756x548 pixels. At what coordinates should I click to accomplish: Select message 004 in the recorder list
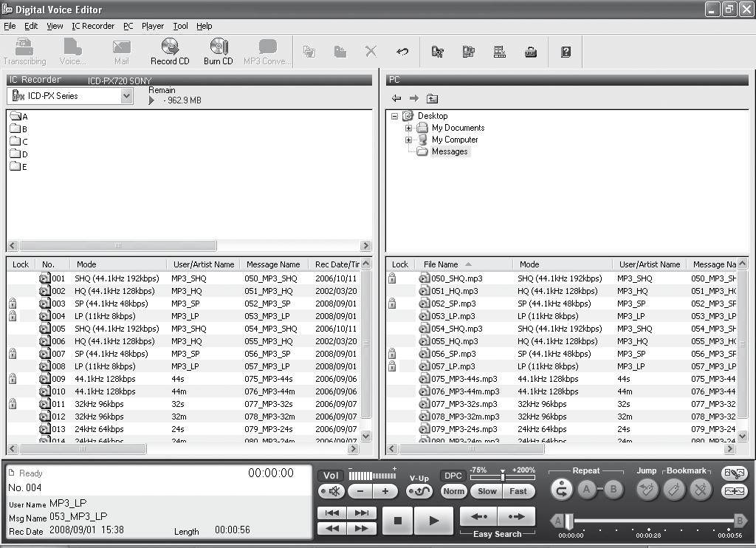coord(183,316)
